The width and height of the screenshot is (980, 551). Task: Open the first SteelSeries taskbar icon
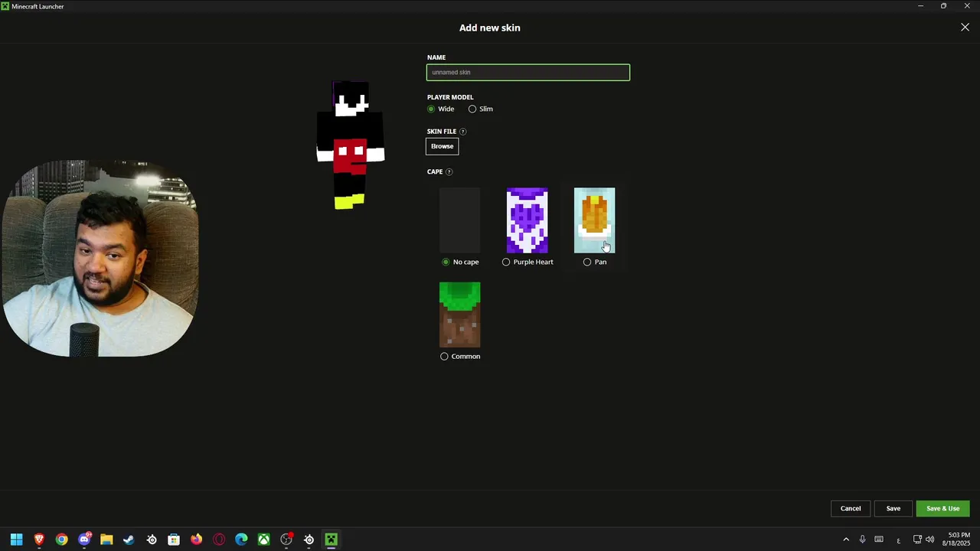point(152,540)
